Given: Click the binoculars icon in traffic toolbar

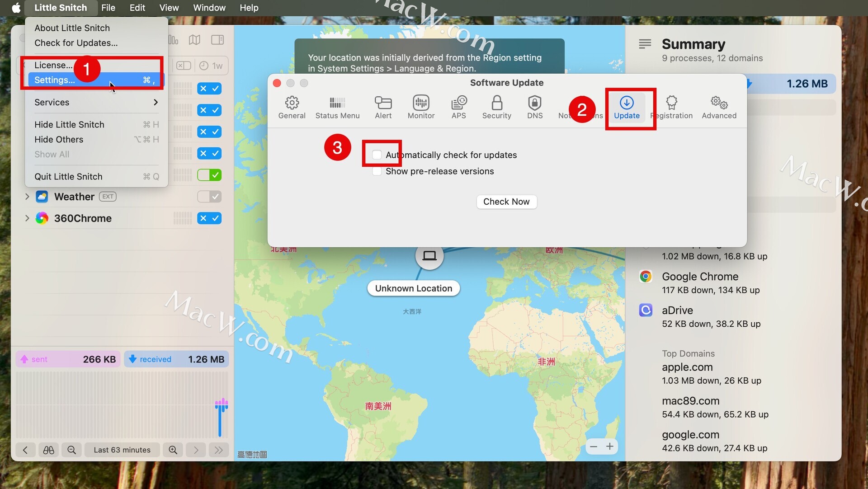Looking at the screenshot, I should coord(48,450).
